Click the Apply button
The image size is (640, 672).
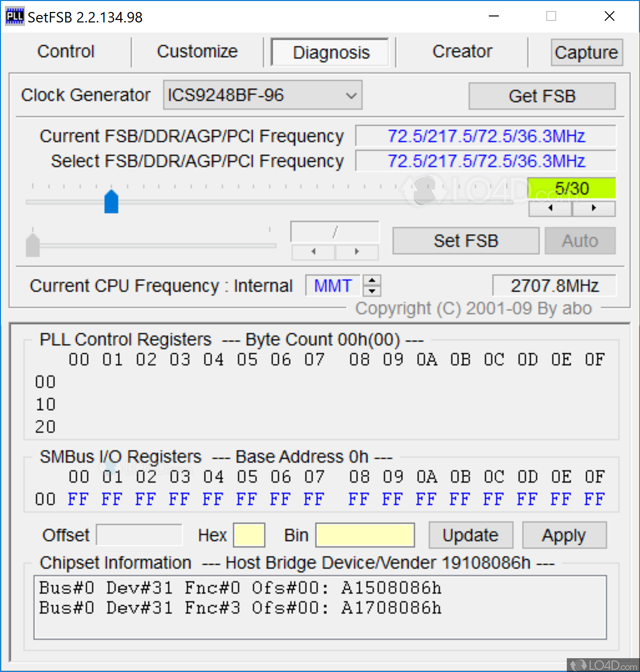[x=564, y=535]
